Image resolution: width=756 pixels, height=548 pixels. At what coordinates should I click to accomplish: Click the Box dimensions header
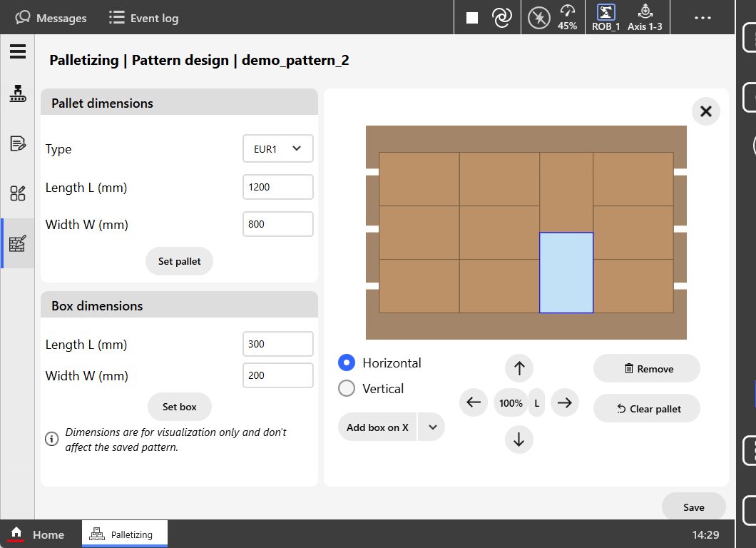(x=179, y=306)
